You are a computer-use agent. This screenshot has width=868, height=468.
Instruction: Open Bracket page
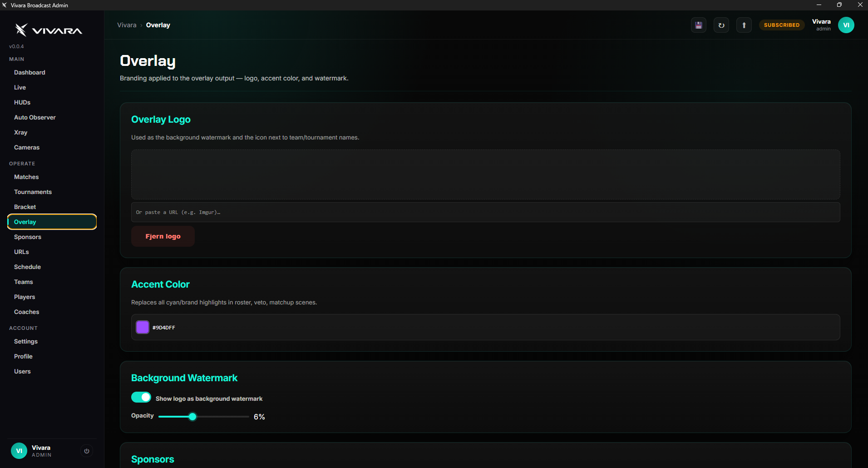click(x=52, y=207)
